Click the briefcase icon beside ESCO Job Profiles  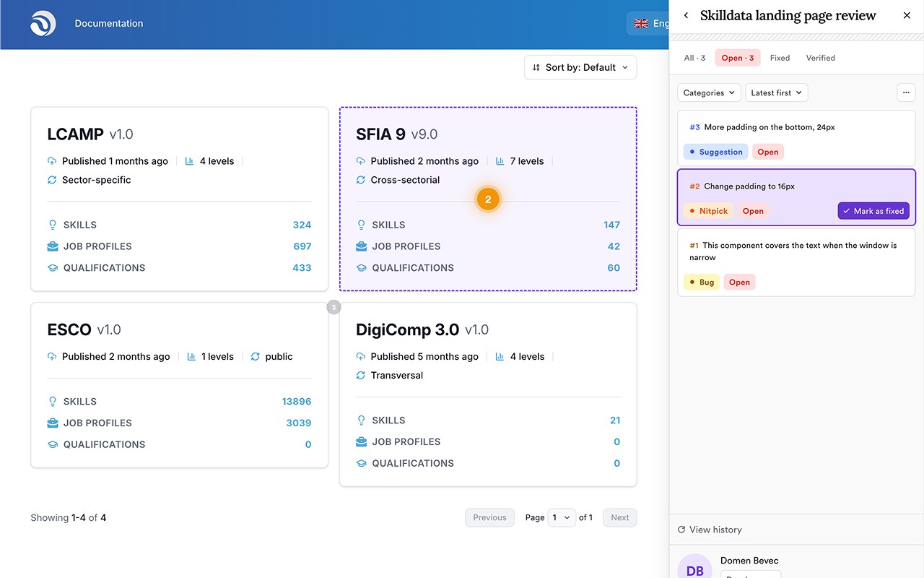click(52, 423)
